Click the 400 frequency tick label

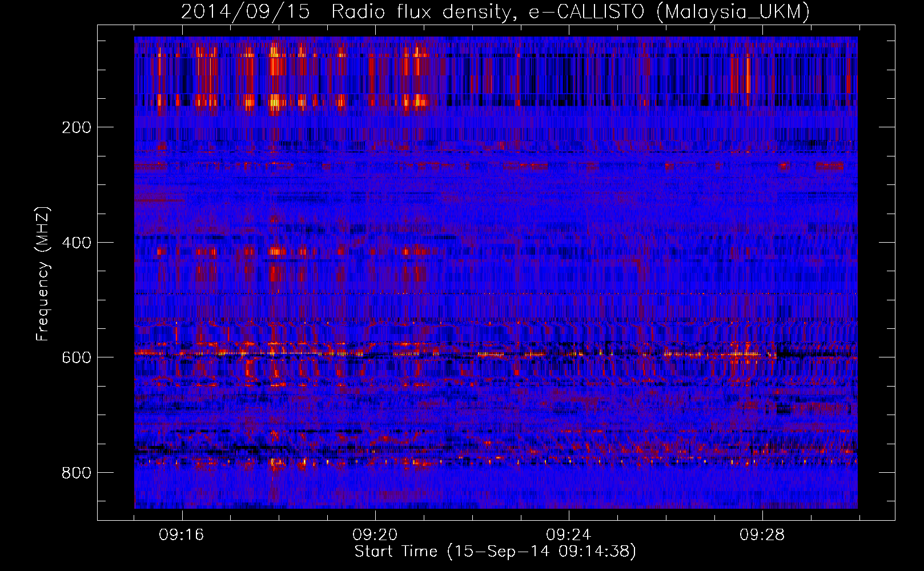pyautogui.click(x=76, y=243)
